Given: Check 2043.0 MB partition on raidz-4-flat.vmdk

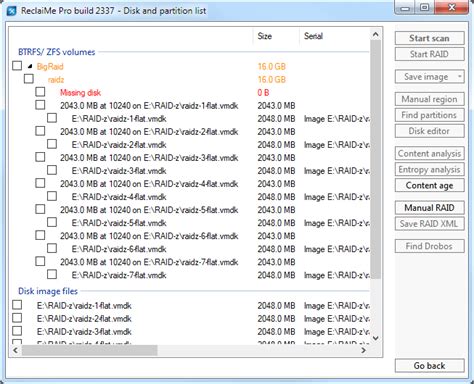Looking at the screenshot, I should pos(40,183).
